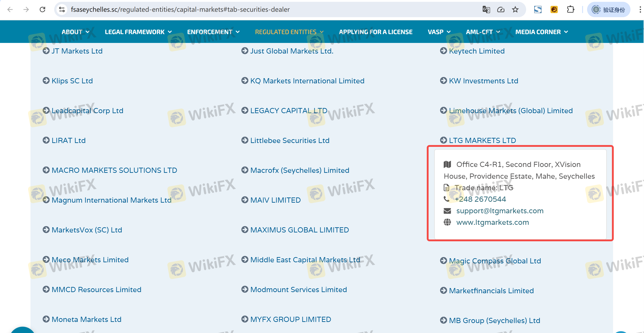Screen dimensions: 644x333
Task: Open the Google Translate page icon
Action: point(486,9)
